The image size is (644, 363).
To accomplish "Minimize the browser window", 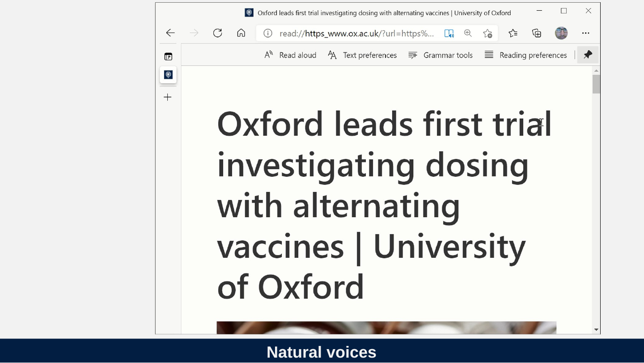I will [x=539, y=11].
